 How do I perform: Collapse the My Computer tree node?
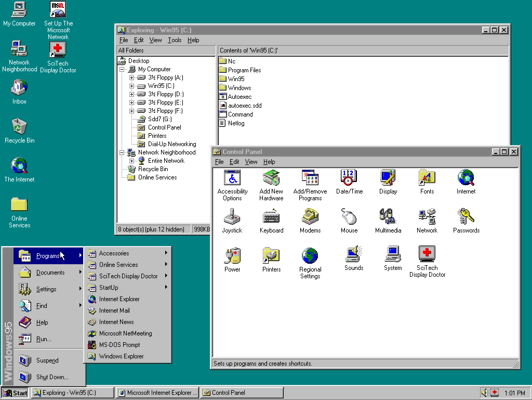[122, 69]
